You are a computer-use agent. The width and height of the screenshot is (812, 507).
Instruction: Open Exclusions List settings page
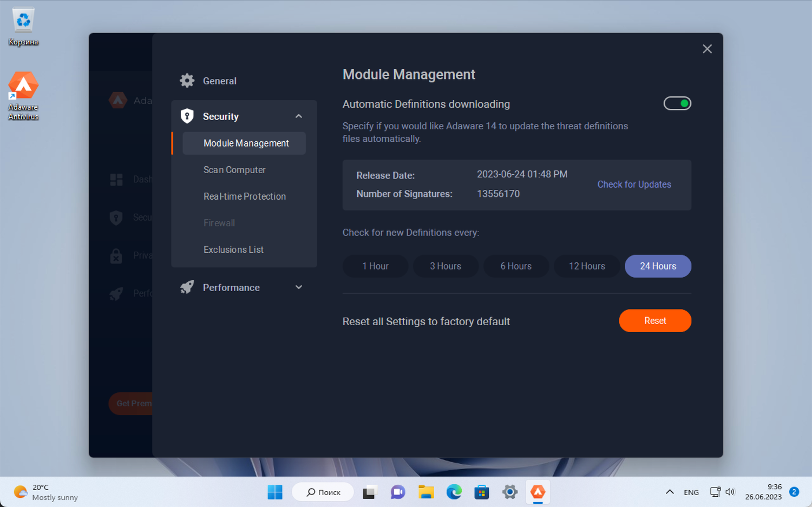tap(233, 249)
